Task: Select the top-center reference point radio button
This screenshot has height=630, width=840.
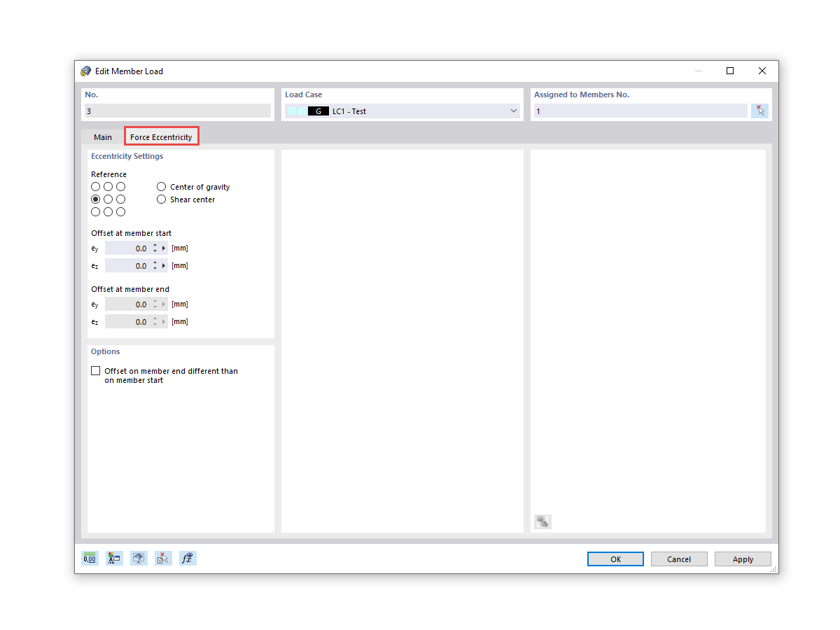Action: (x=108, y=187)
